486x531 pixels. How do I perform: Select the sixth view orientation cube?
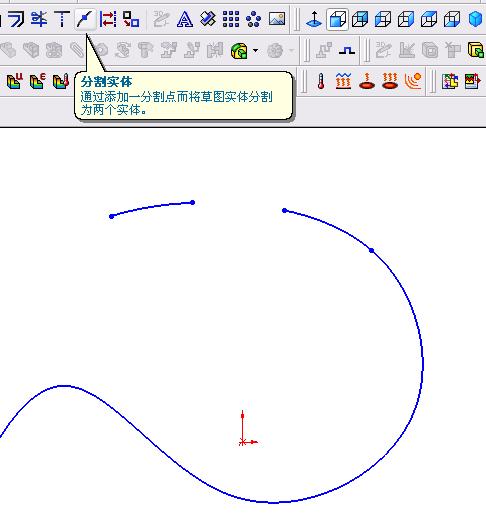pyautogui.click(x=452, y=19)
